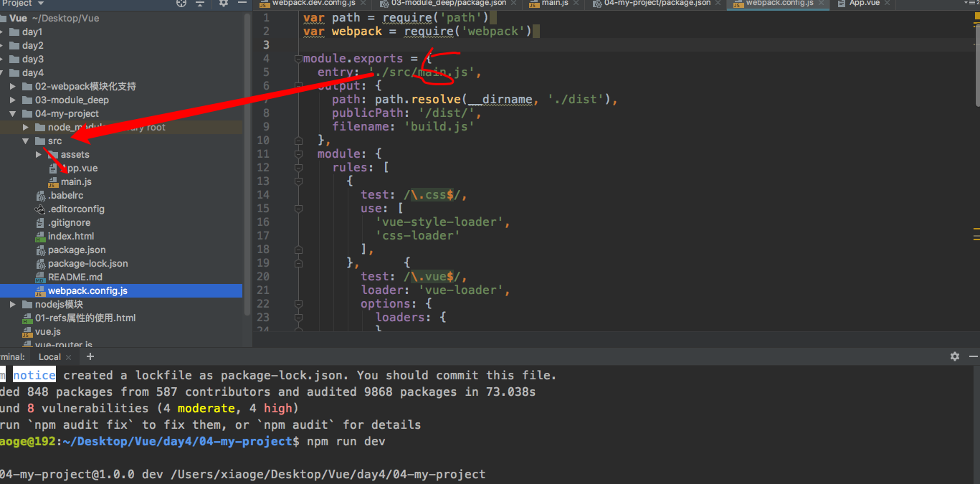Expand the 03-module_deep folder
980x484 pixels.
pos(13,100)
